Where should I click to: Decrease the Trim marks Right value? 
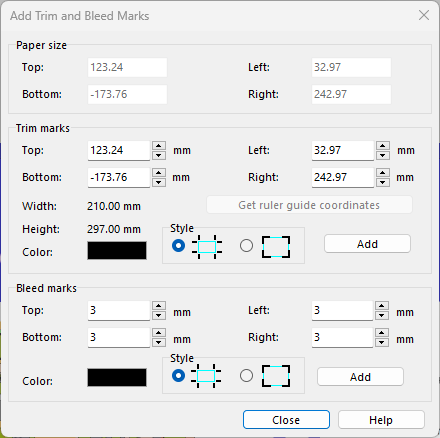click(x=383, y=182)
